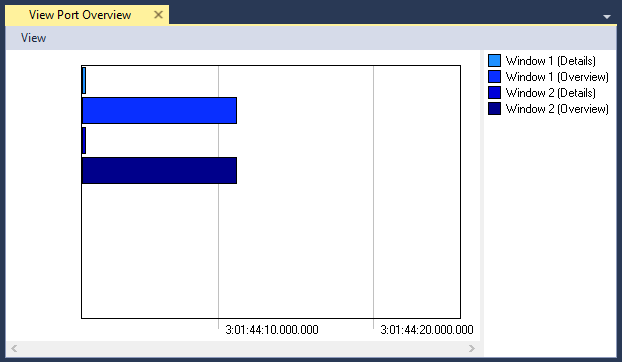Select the Window 1 (Overview) legend label
622x362 pixels.
[x=557, y=77]
